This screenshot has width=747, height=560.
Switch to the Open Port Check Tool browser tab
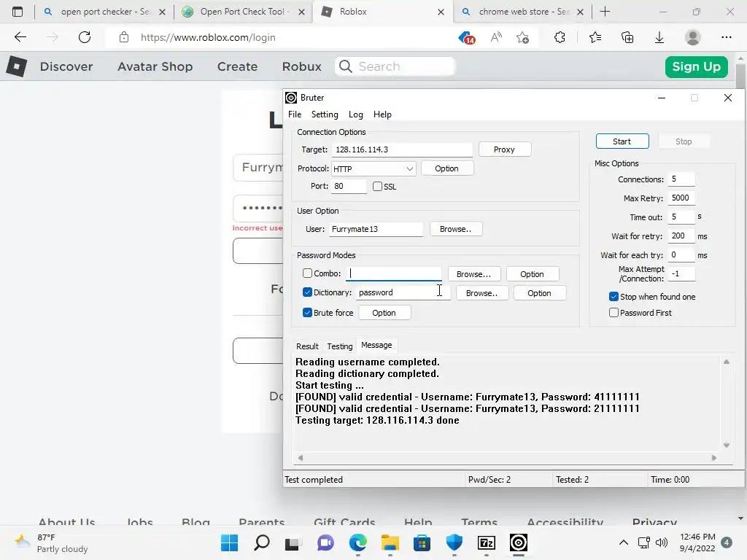241,12
